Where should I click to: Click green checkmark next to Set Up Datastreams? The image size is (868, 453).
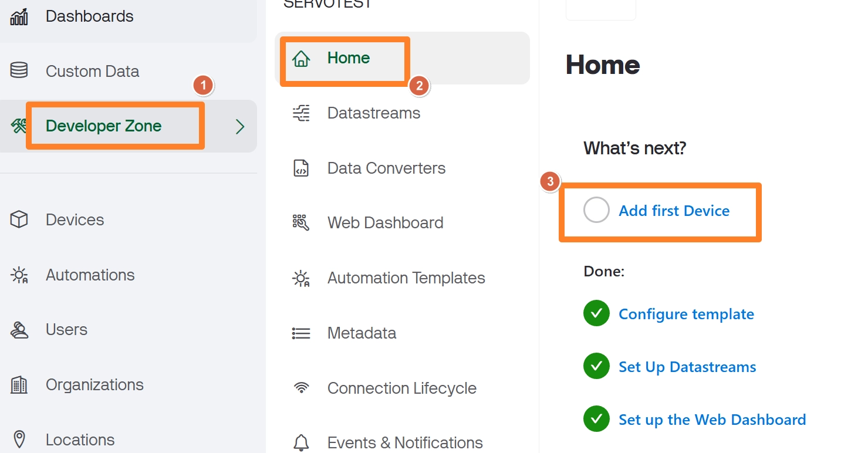[596, 367]
